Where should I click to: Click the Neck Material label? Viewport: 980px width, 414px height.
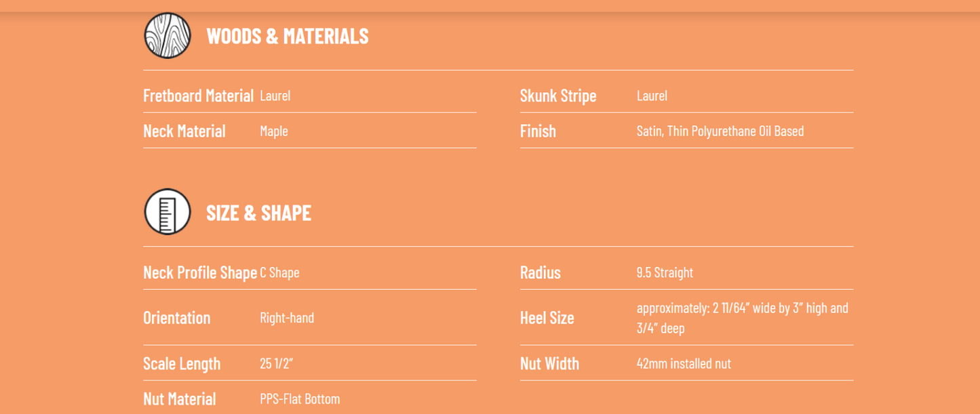tap(184, 131)
